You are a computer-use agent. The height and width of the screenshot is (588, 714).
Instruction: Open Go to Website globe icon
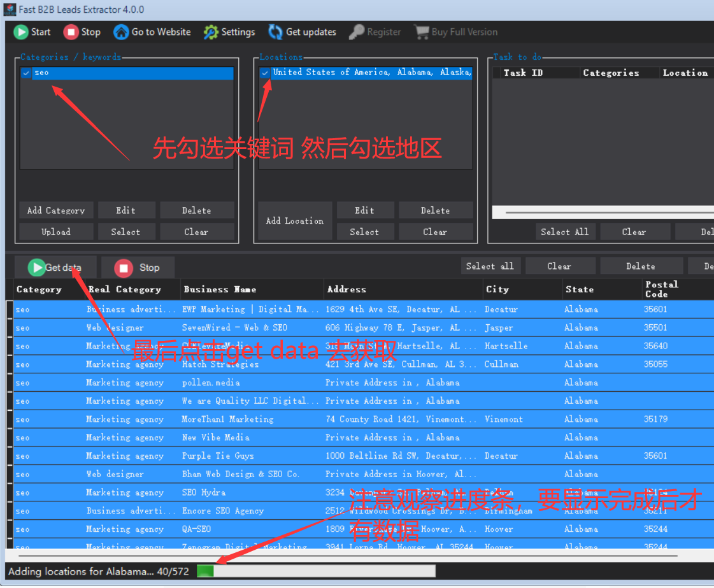tap(121, 32)
